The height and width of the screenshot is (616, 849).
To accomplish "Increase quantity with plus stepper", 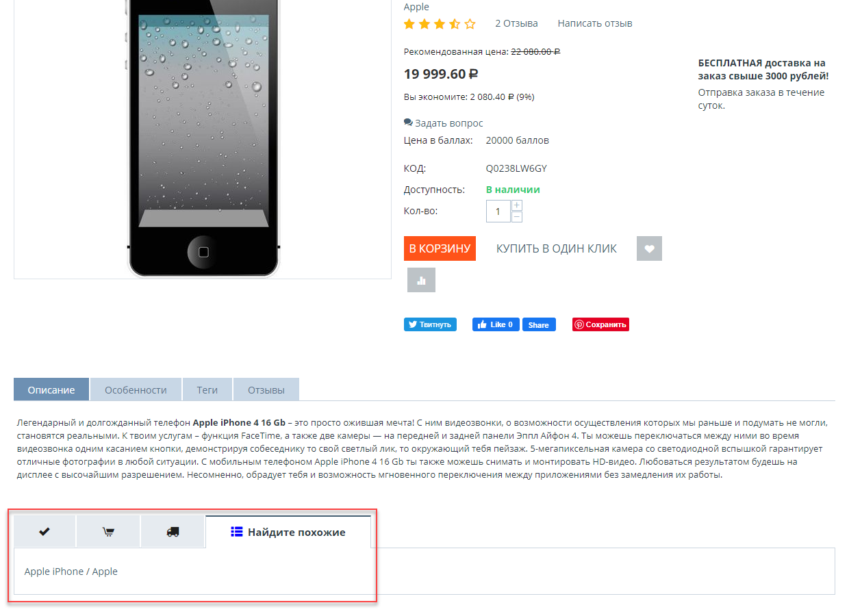I will point(517,205).
